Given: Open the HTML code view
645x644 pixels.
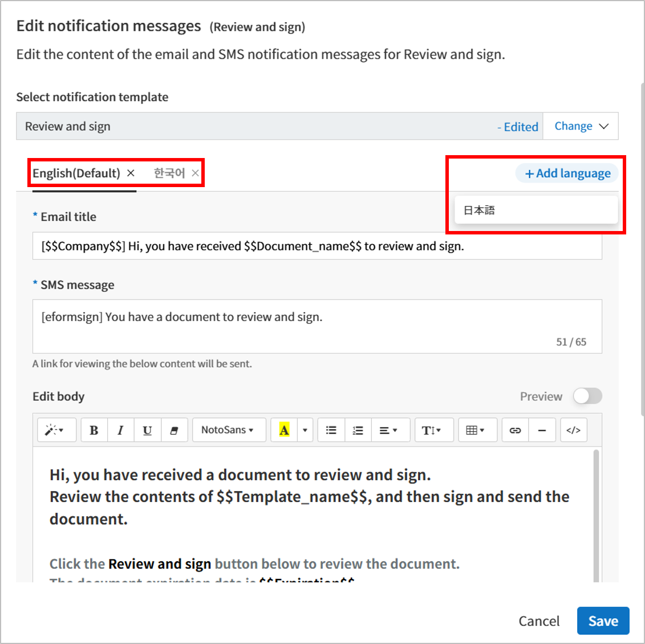Looking at the screenshot, I should click(x=573, y=430).
